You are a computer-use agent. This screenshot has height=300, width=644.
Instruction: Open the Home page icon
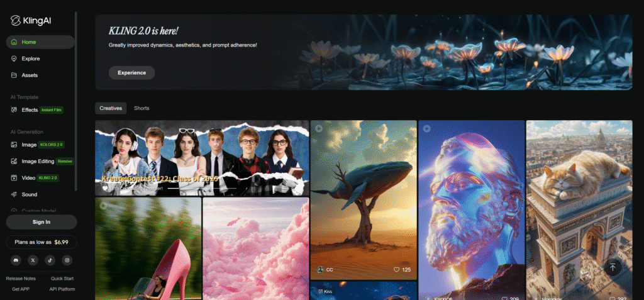[x=14, y=42]
